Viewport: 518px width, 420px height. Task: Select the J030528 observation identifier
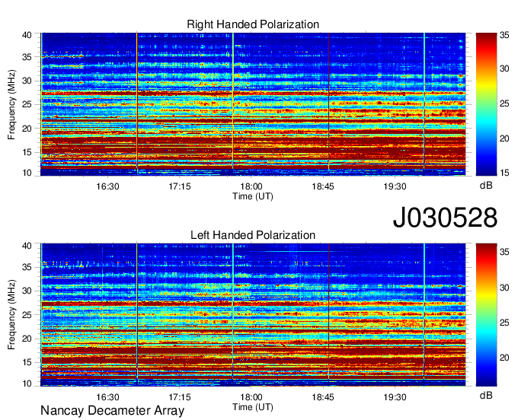445,218
